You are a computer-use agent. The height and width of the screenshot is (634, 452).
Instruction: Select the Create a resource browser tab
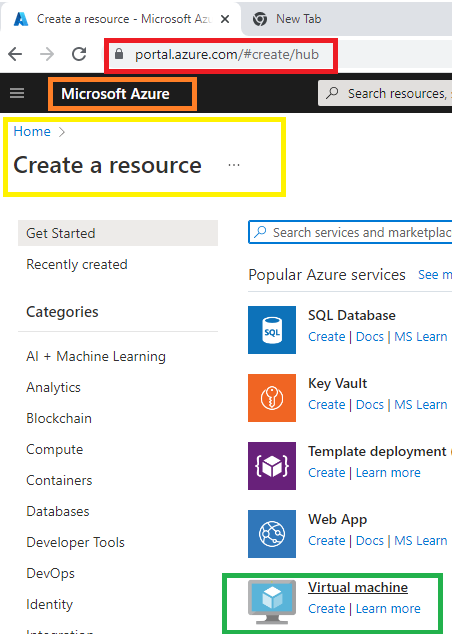point(119,19)
